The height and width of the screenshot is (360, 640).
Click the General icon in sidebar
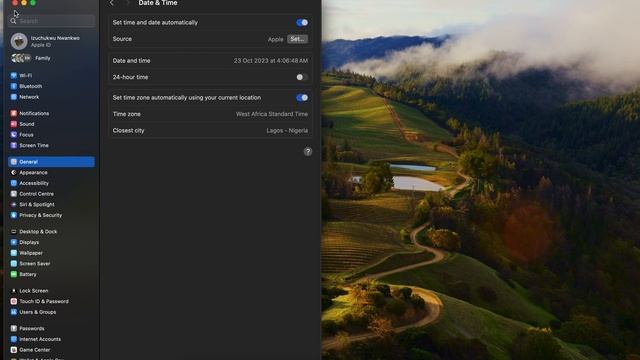13,162
